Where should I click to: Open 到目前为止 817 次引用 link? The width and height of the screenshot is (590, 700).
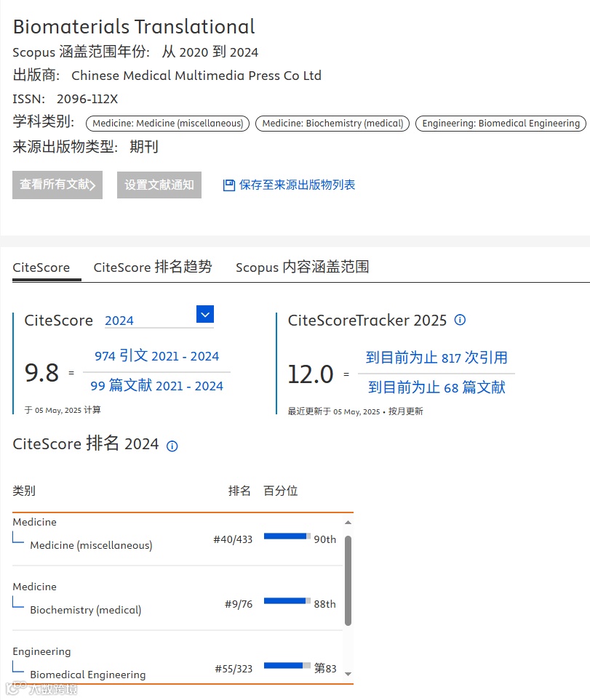(436, 357)
